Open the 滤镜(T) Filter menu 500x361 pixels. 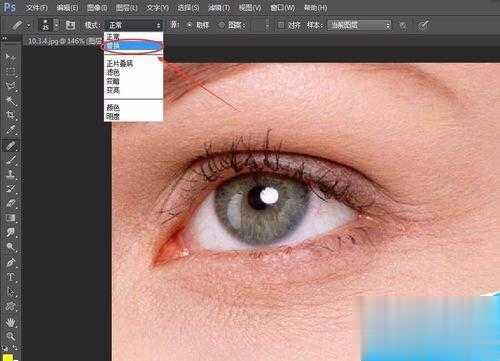click(219, 7)
